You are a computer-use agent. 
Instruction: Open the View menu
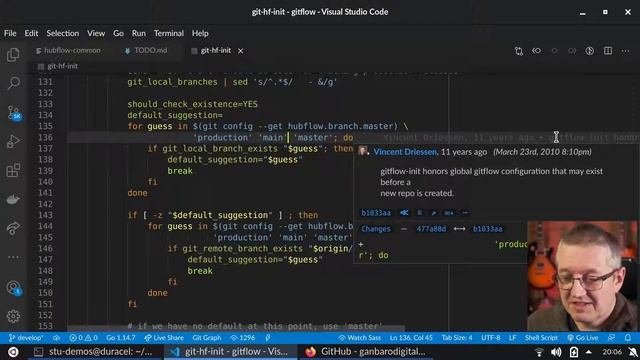click(96, 33)
